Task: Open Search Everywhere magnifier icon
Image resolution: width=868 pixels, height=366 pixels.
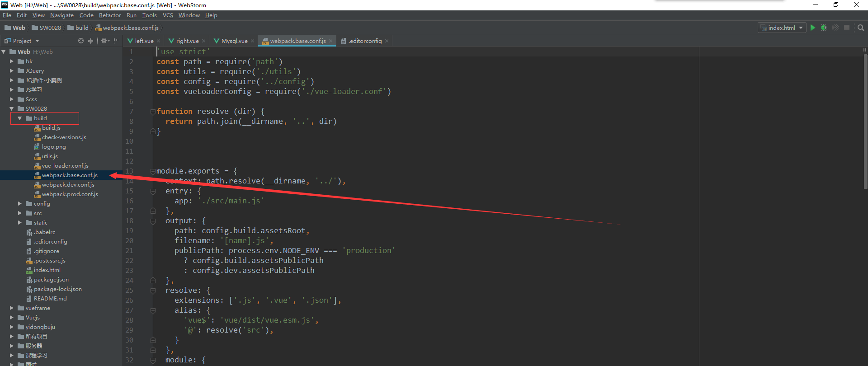Action: [x=861, y=28]
